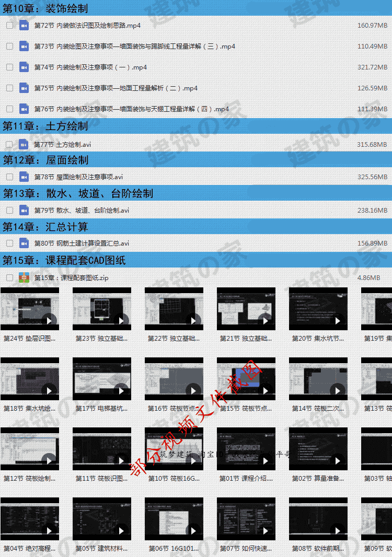Click the video file icon of 第77节 土方绘制
Screen dimensions: 392x557
pyautogui.click(x=24, y=145)
